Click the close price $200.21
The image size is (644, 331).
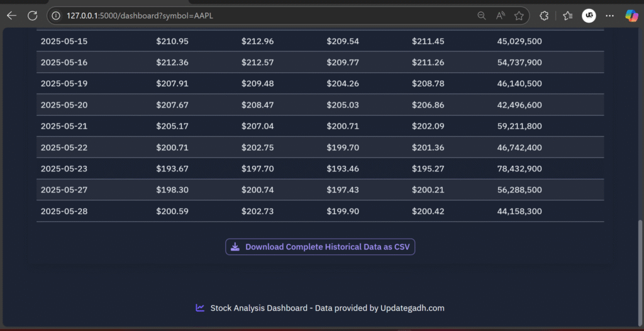428,190
